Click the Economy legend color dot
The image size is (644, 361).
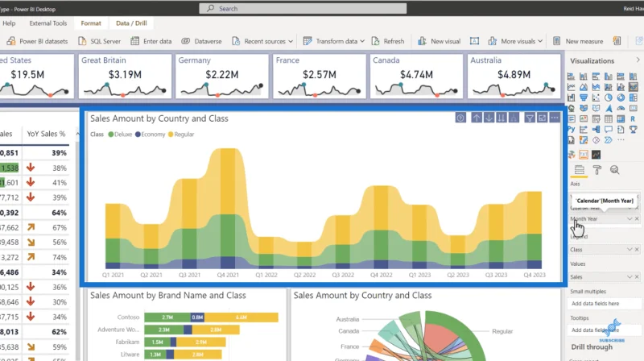[x=138, y=135]
